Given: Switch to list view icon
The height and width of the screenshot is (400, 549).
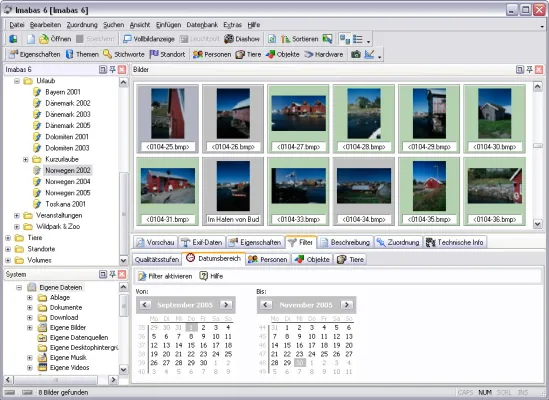Looking at the screenshot, I should point(357,39).
